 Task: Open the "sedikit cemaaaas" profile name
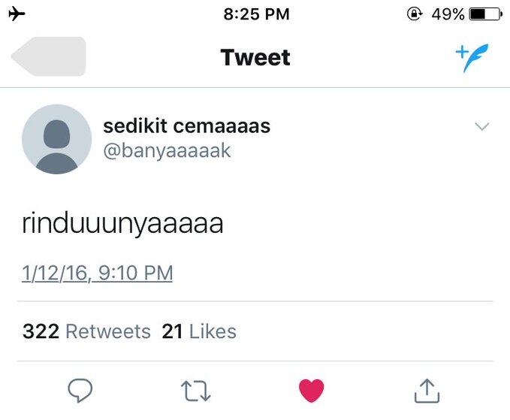(x=186, y=126)
